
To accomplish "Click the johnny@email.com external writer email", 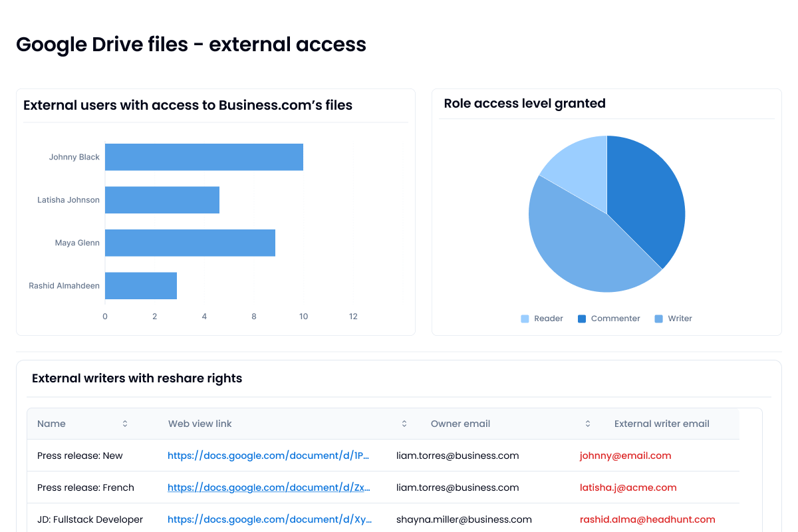I will pos(625,456).
